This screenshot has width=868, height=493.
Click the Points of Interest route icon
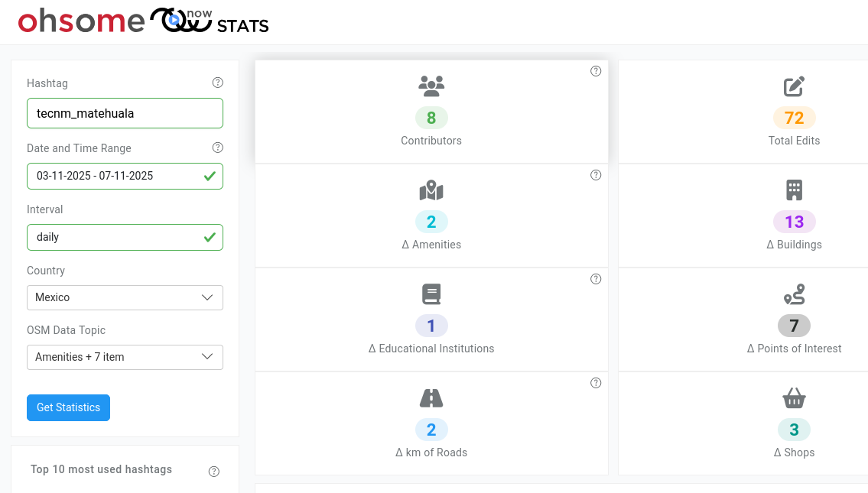(x=794, y=294)
